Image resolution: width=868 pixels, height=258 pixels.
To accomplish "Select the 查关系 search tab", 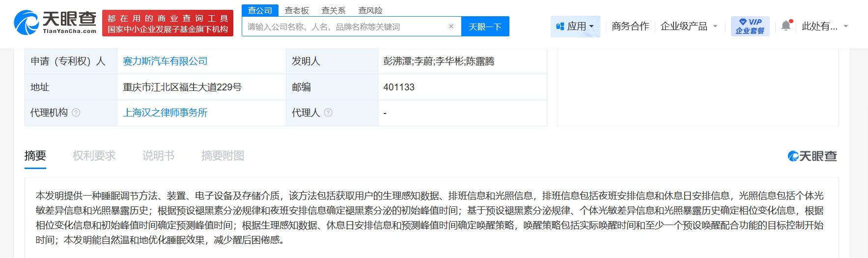I will (x=334, y=10).
